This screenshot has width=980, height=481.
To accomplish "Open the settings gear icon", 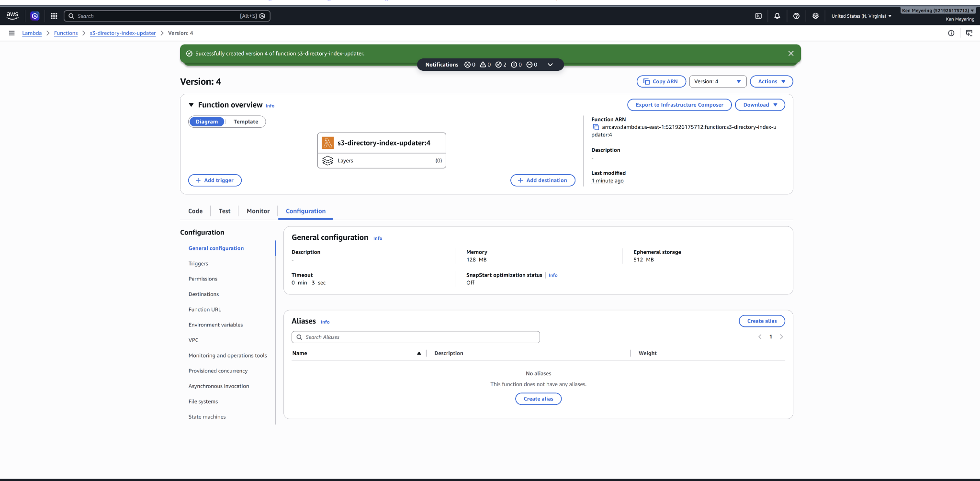I will click(815, 16).
